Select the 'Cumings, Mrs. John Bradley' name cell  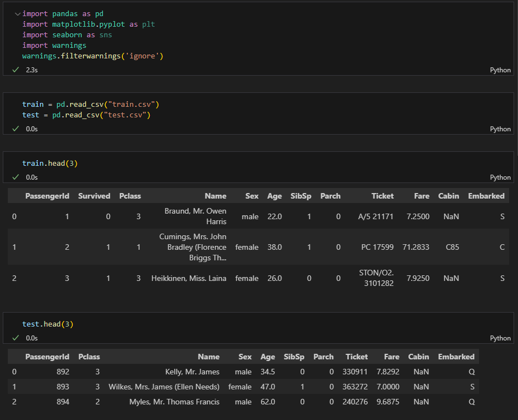(193, 247)
